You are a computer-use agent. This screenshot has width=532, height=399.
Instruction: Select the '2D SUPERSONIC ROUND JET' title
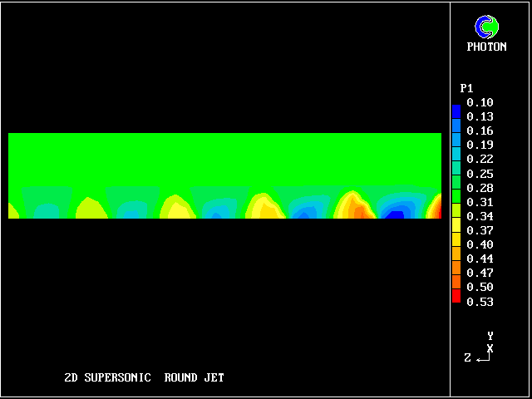144,377
